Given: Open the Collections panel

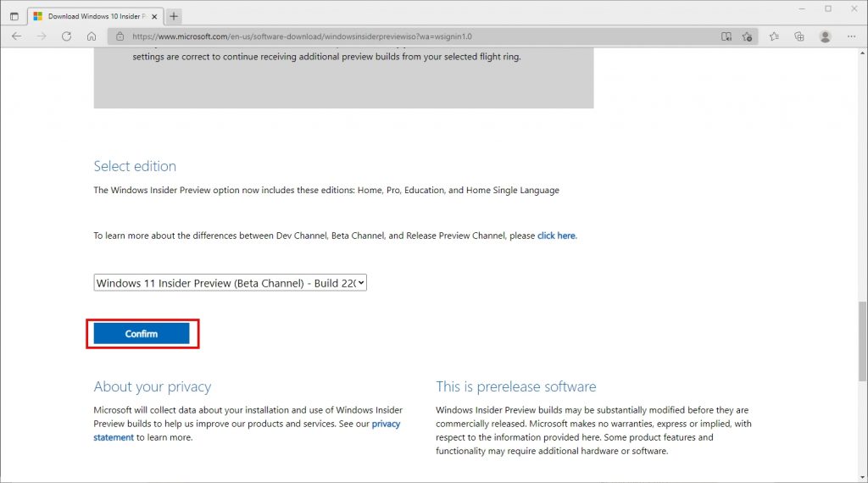Looking at the screenshot, I should (798, 36).
